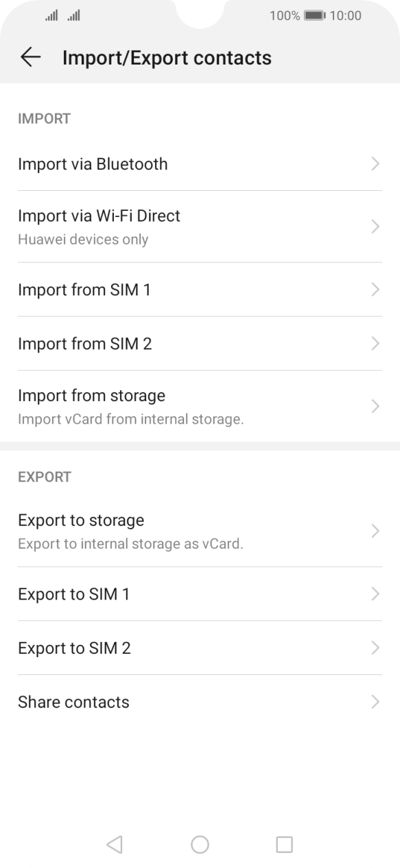400x868 pixels.
Task: Click the EXPORT section header
Action: [44, 477]
